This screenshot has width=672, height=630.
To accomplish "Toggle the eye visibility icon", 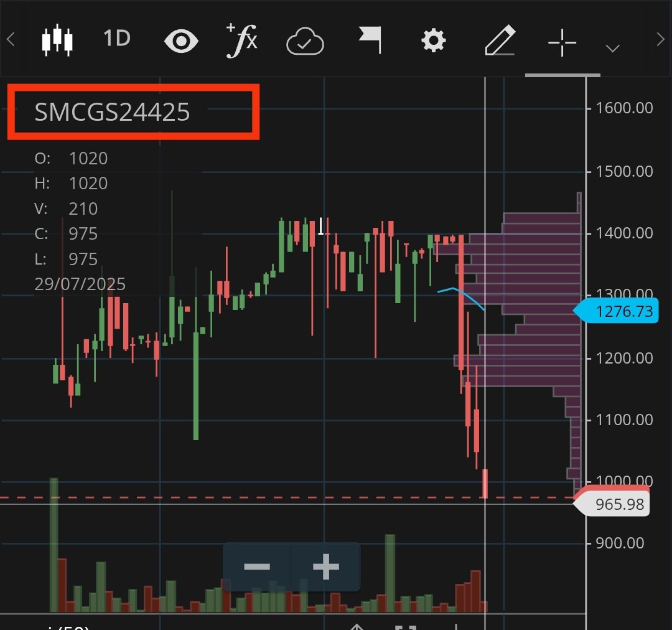I will (181, 41).
